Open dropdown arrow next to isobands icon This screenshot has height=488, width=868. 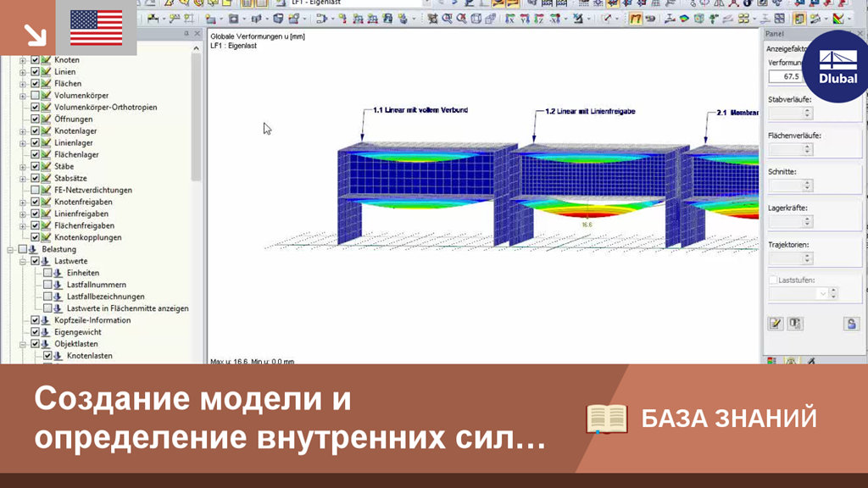pyautogui.click(x=849, y=19)
